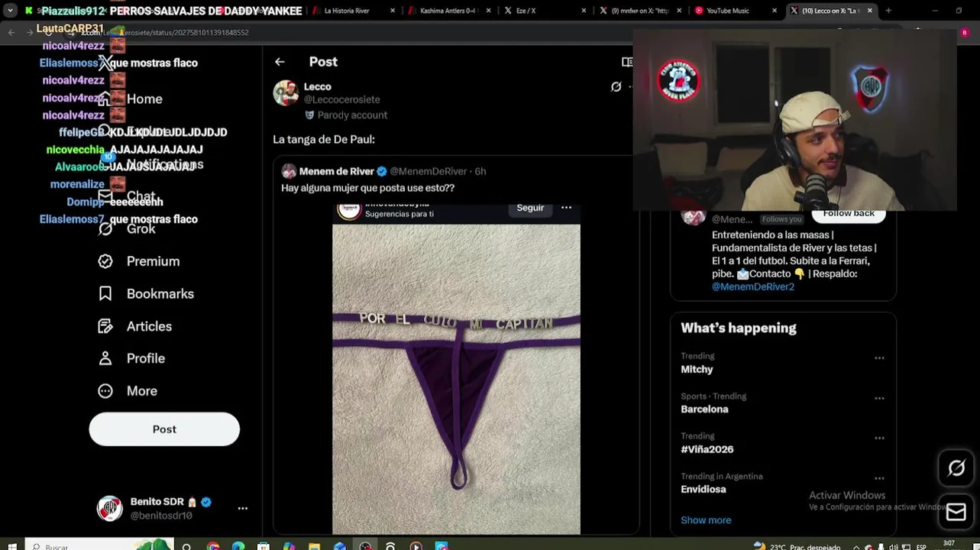Open Chrome from the taskbar

[x=213, y=546]
